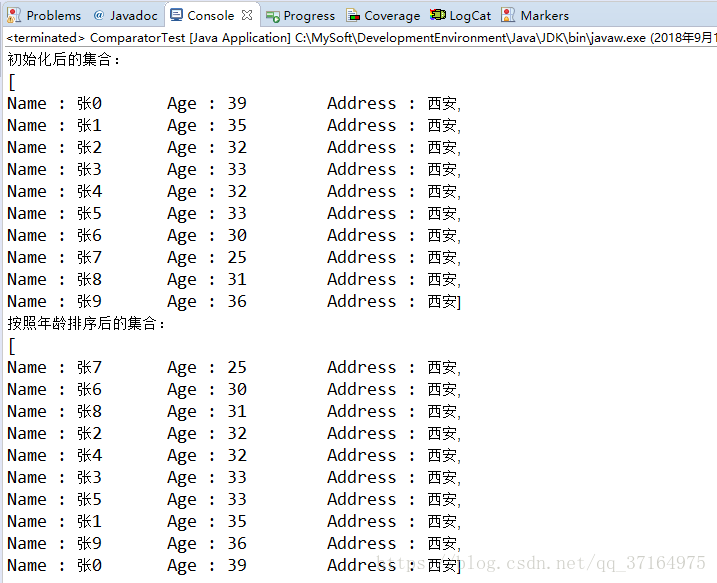Click '张5' in the sorted list
The height and width of the screenshot is (583, 717).
click(x=89, y=499)
